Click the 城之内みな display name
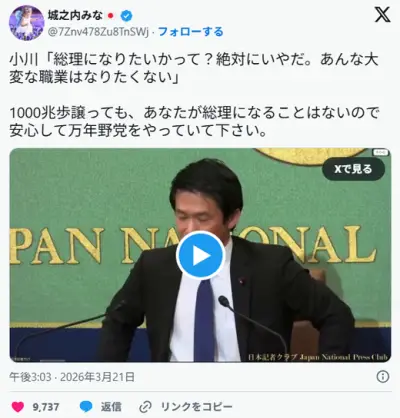Viewport: 400px width, 418px height. [x=76, y=15]
